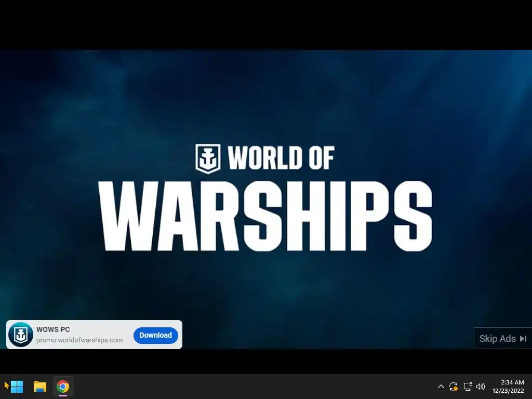Screen dimensions: 532x399
Task: Open the promo.worldofwarships.com link
Action: tap(79, 340)
